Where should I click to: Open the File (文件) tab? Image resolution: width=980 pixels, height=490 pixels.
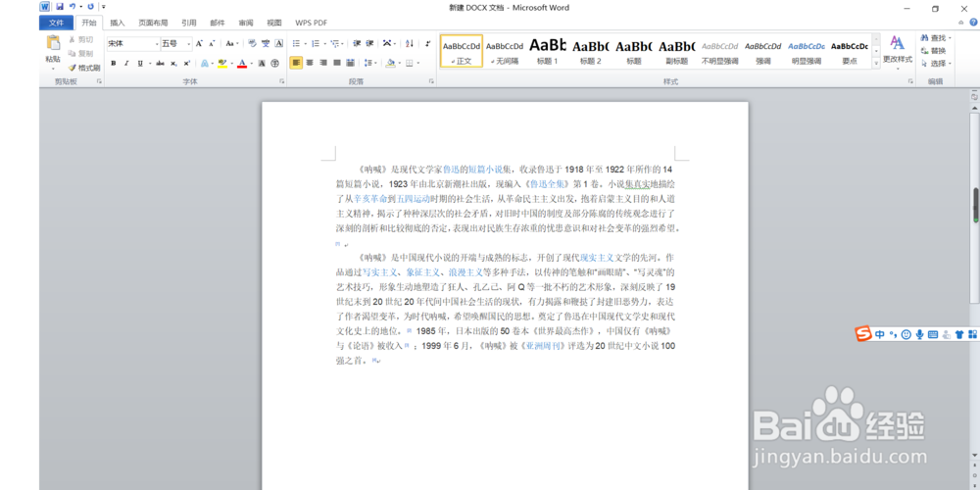tap(56, 23)
